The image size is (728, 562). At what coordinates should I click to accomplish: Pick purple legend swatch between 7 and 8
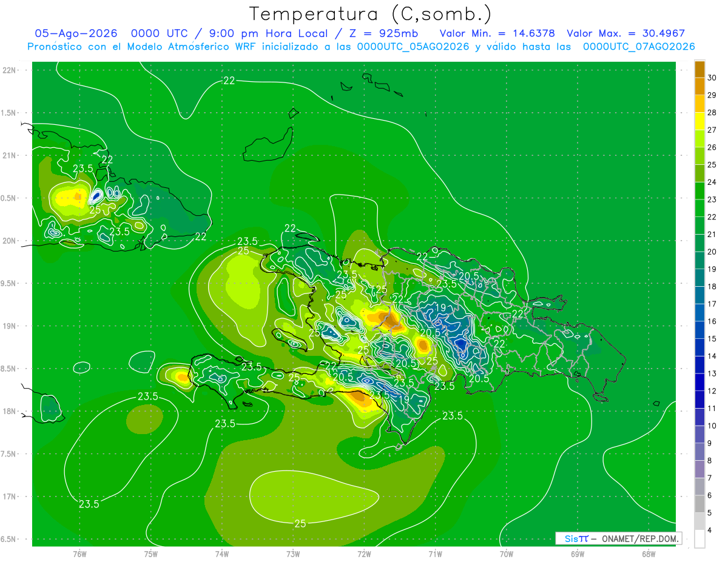point(699,469)
